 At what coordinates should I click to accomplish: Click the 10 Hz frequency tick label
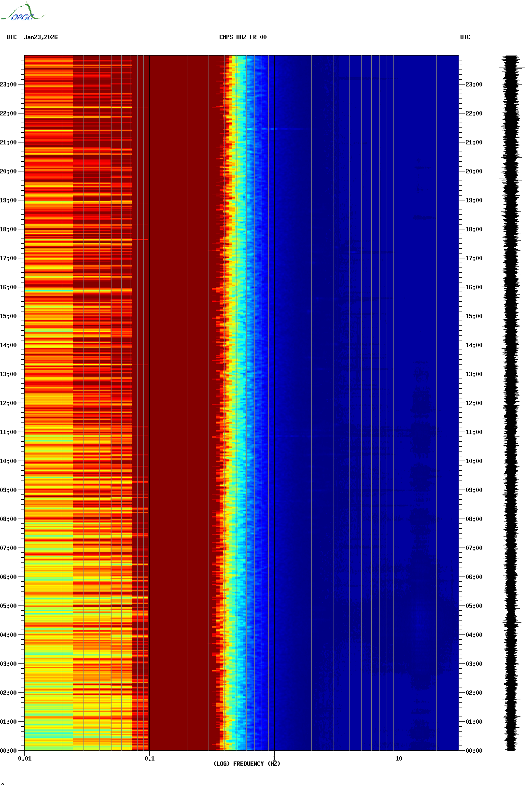click(x=399, y=759)
